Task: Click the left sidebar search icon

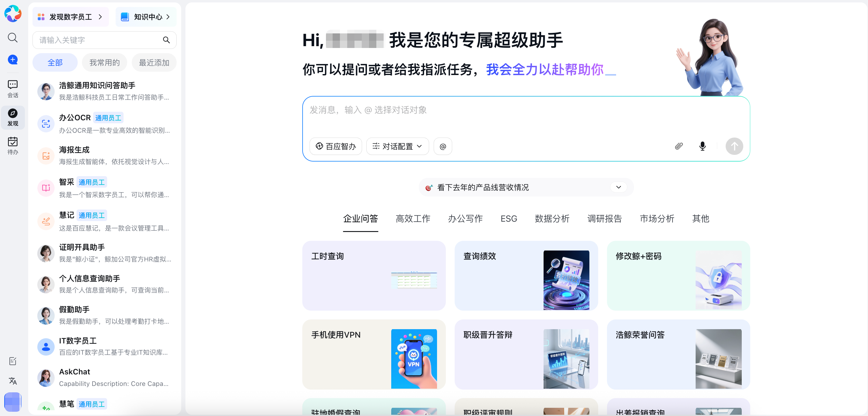Action: (x=13, y=37)
